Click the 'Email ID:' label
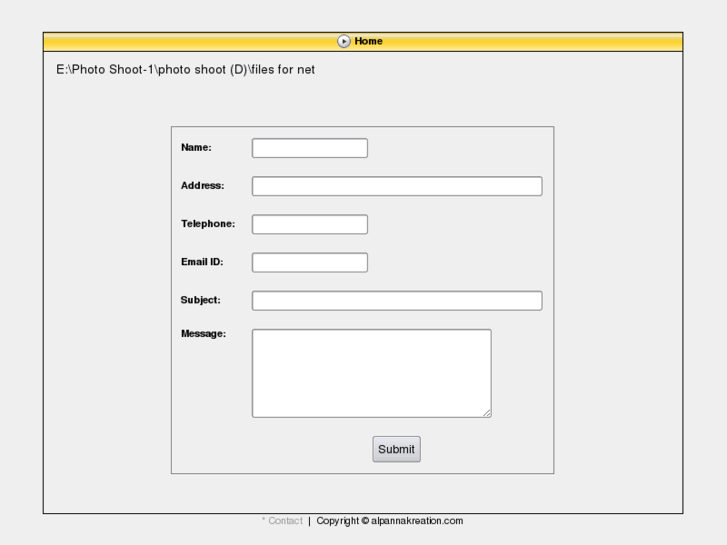Screen dimensions: 727x545 [202, 262]
